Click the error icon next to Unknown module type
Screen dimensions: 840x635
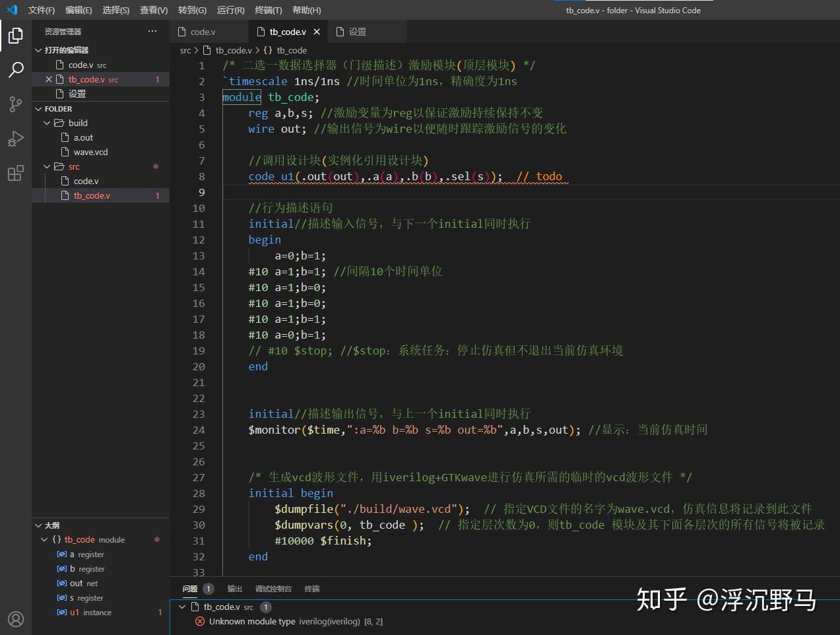click(199, 621)
